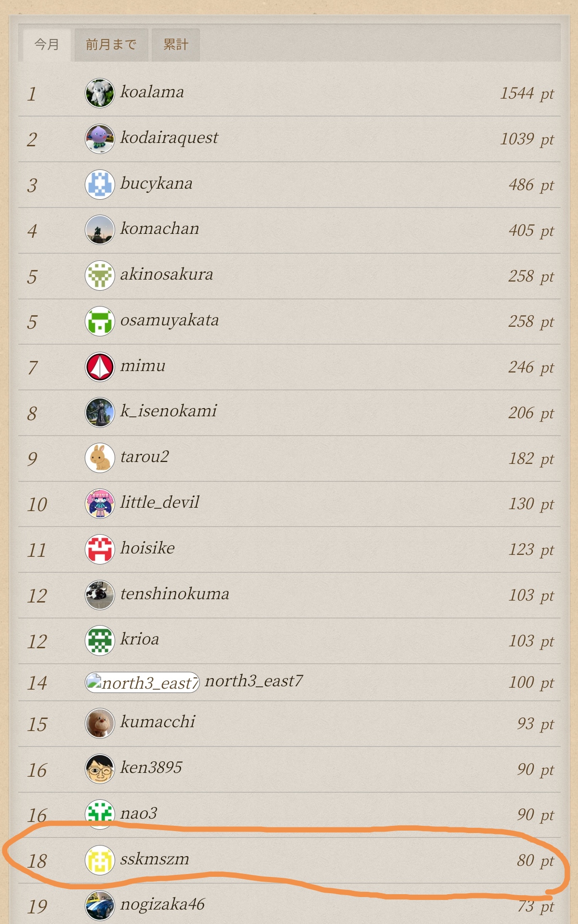Click the komachan username
The image size is (578, 924).
pyautogui.click(x=159, y=229)
